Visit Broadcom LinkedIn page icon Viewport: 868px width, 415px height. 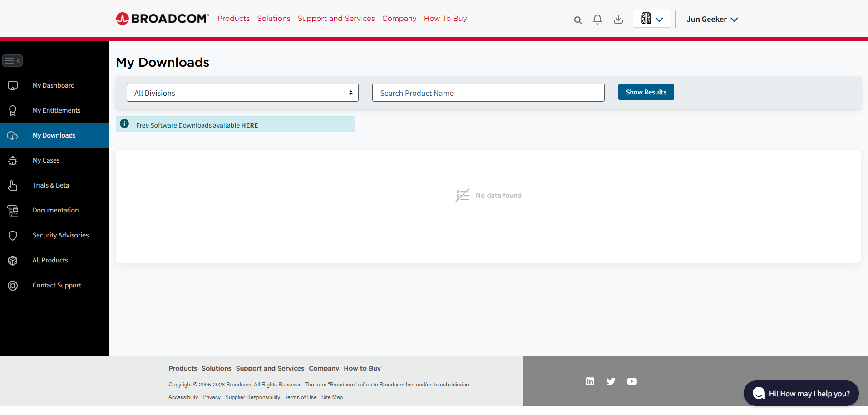point(590,381)
